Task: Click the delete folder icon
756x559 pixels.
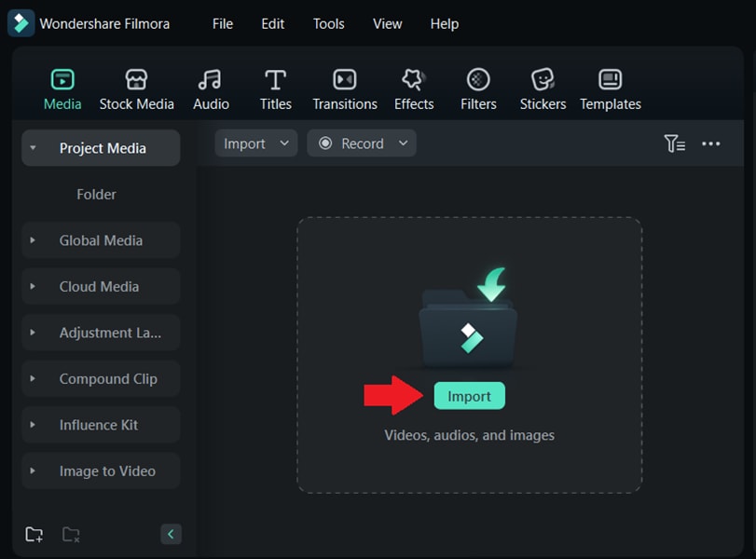Action: [x=71, y=534]
